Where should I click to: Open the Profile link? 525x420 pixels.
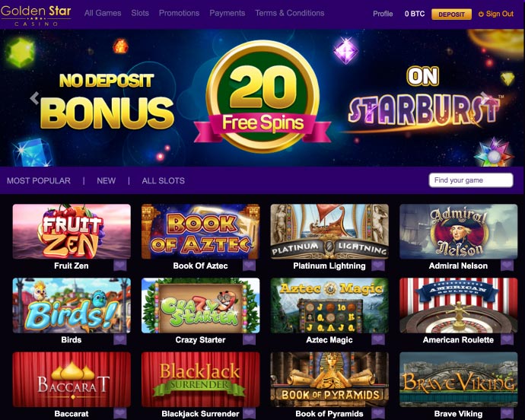click(x=383, y=14)
